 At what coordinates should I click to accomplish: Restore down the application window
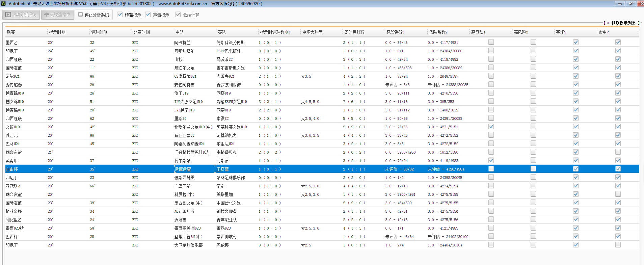click(630, 4)
